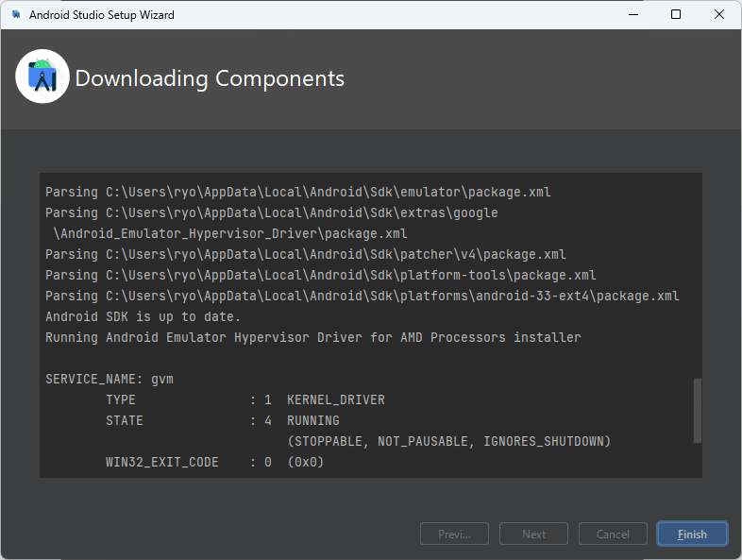Minimize the Setup Wizard window

633,15
